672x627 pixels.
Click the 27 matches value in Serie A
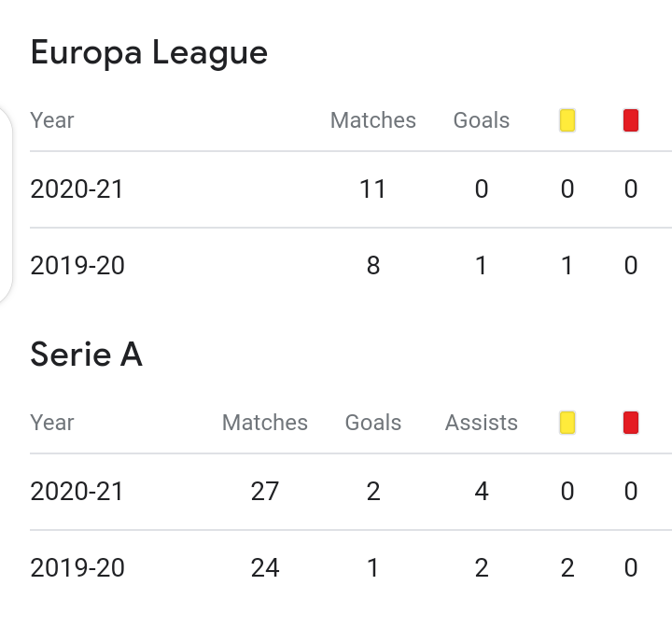coord(265,492)
